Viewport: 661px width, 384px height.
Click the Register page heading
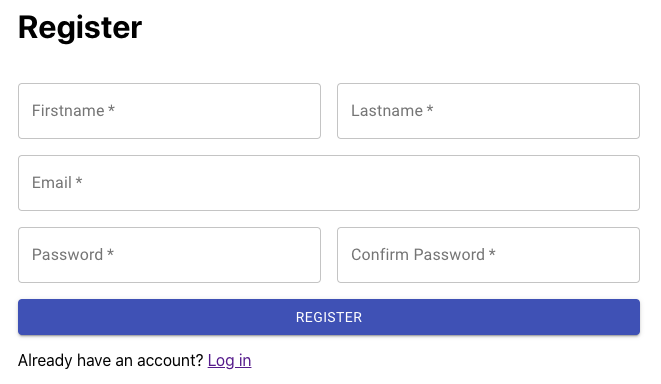coord(80,28)
